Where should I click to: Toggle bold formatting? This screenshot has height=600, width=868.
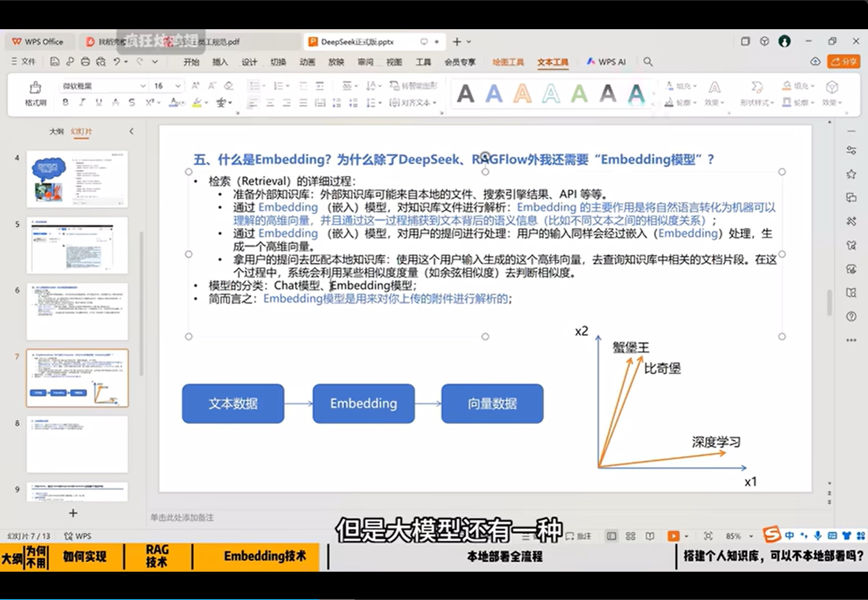click(65, 103)
